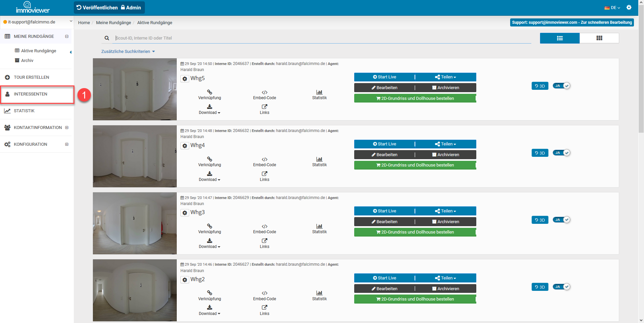Click the Embed-Code icon for Whg5

pyautogui.click(x=264, y=92)
